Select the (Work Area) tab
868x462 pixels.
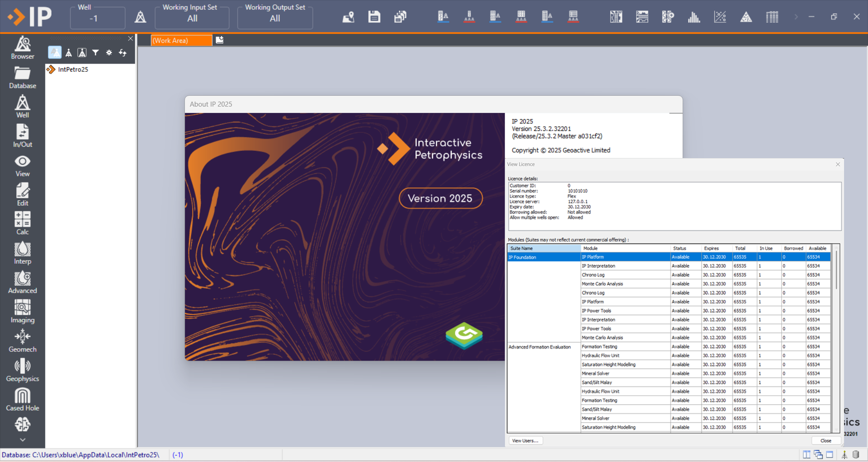(181, 40)
